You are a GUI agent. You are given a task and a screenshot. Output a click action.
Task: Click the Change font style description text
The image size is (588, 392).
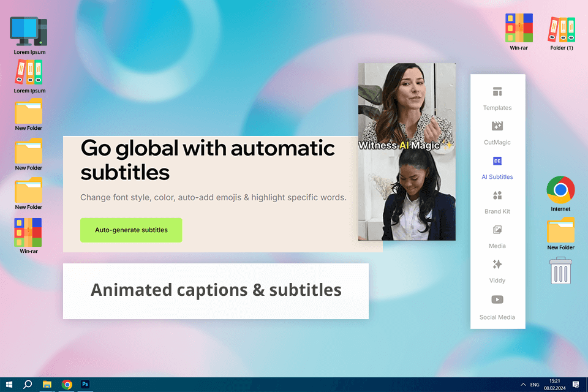pos(213,197)
